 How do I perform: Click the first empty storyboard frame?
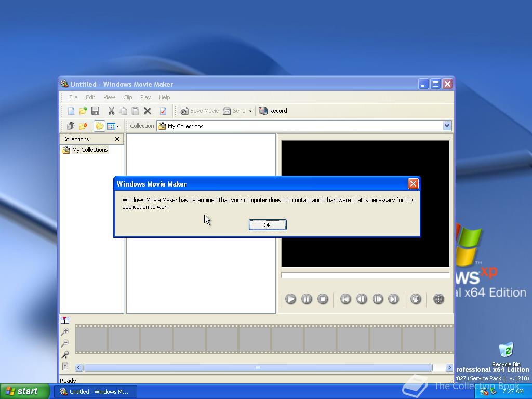pyautogui.click(x=91, y=339)
